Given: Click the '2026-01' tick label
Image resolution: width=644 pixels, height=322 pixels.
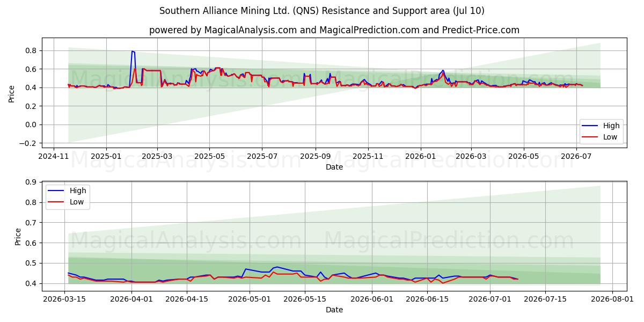Looking at the screenshot, I should pos(420,156).
